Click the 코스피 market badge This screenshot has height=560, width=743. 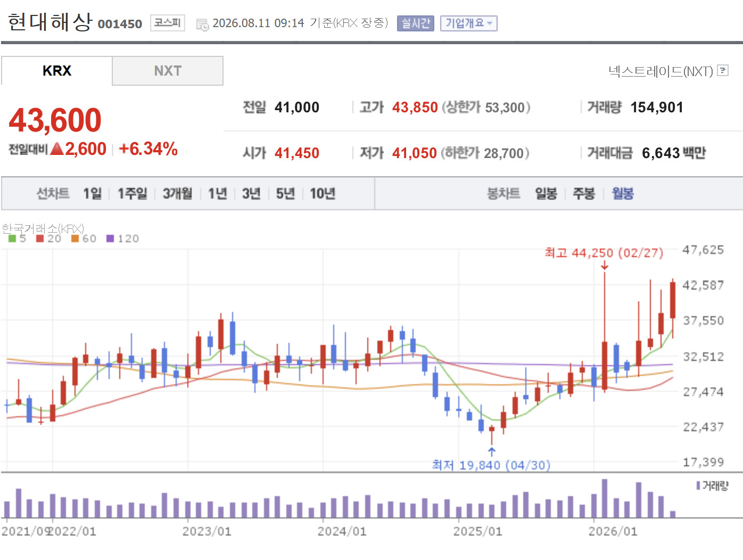tap(168, 23)
